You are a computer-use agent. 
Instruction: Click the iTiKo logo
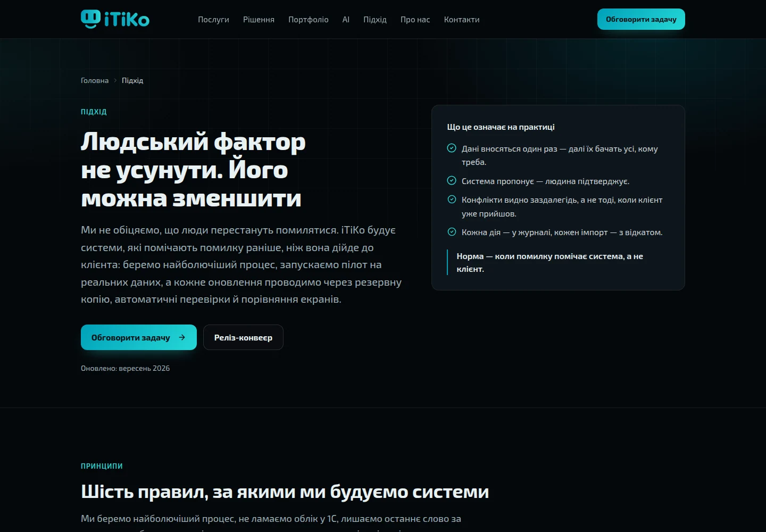(115, 19)
